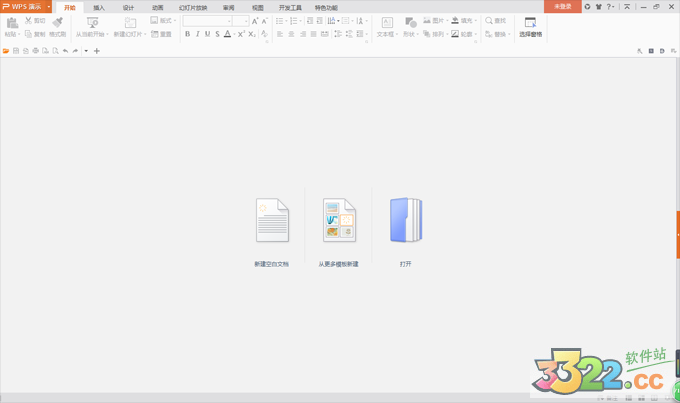The image size is (680, 403).
Task: Click the New Blank Document (新建空白文档) icon
Action: point(272,220)
